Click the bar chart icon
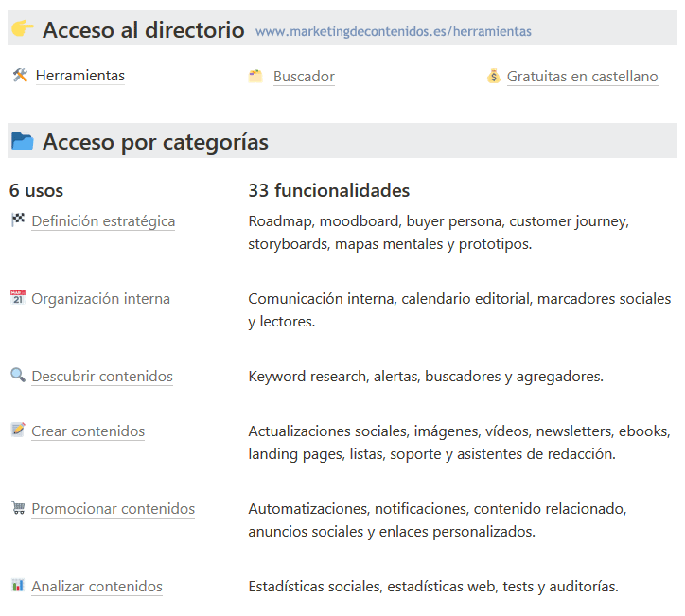 point(18,585)
